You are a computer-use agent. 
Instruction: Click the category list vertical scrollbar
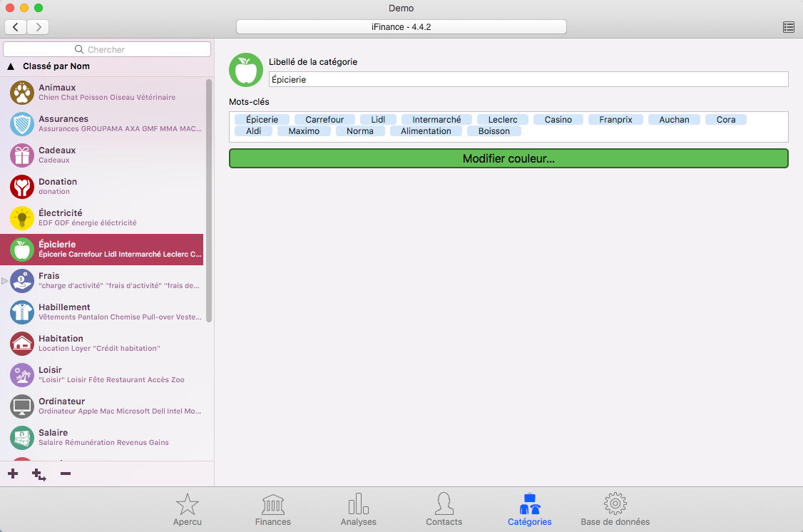click(209, 200)
